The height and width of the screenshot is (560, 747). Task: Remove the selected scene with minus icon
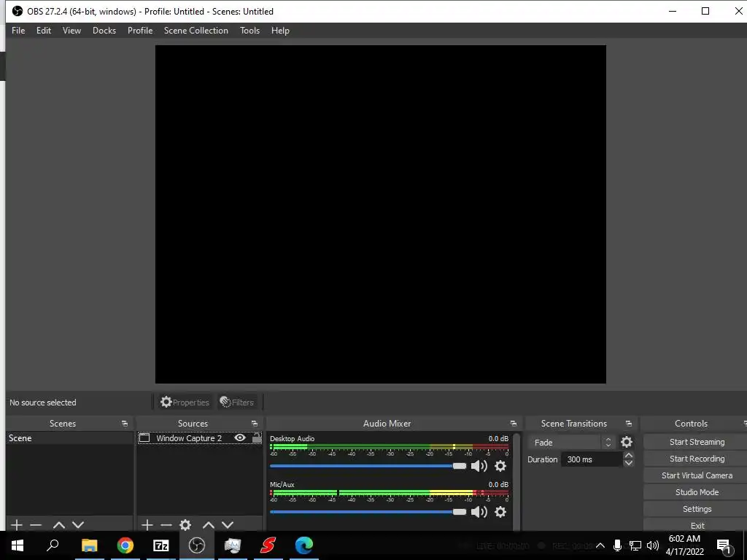point(36,525)
